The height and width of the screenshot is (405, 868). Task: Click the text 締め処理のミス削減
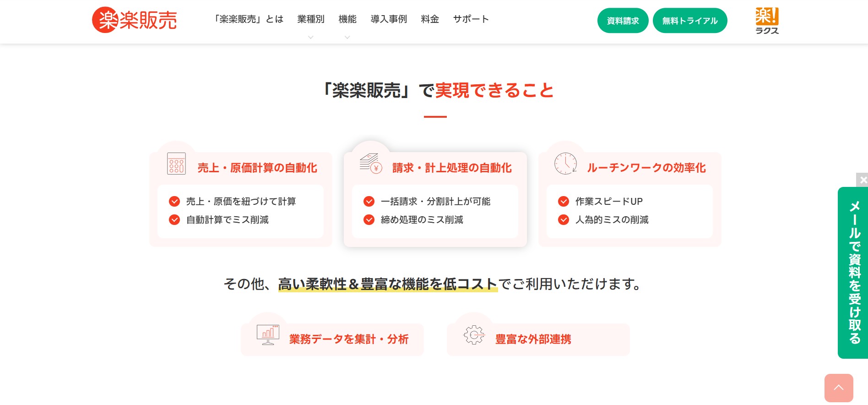(x=422, y=220)
